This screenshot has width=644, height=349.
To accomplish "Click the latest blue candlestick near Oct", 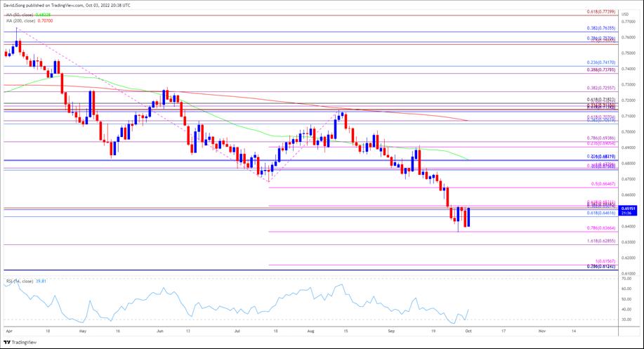I will coord(468,217).
